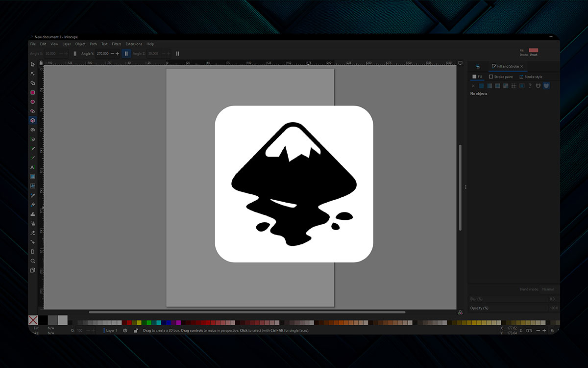This screenshot has height=368, width=588.
Task: Toggle Angle X vanishing point parallel state
Action: tap(75, 53)
